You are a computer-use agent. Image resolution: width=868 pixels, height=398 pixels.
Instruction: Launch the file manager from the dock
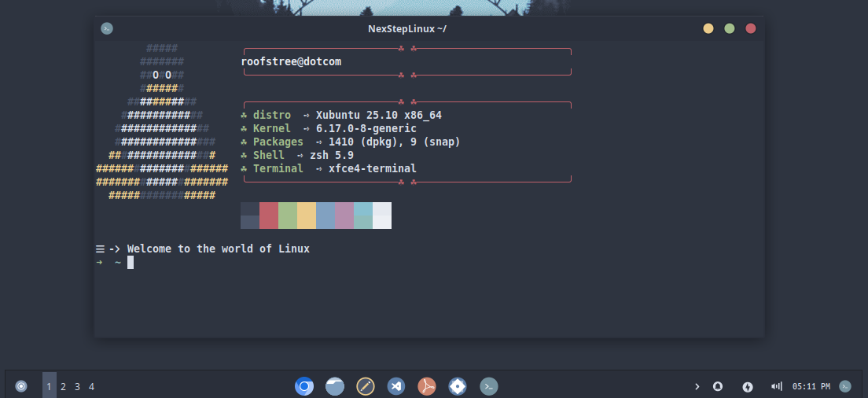[x=335, y=386]
